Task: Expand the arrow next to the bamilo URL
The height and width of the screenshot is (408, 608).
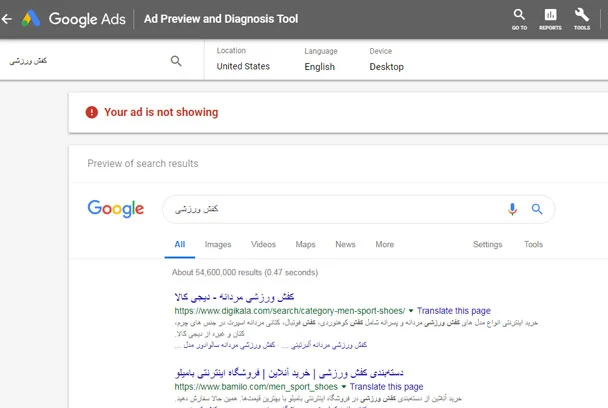Action: 344,387
